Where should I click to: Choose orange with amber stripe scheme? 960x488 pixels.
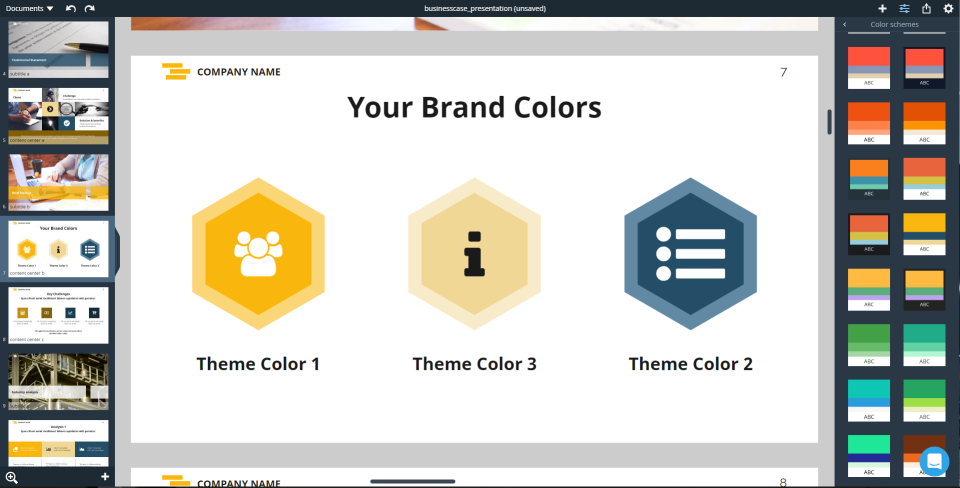pyautogui.click(x=924, y=123)
